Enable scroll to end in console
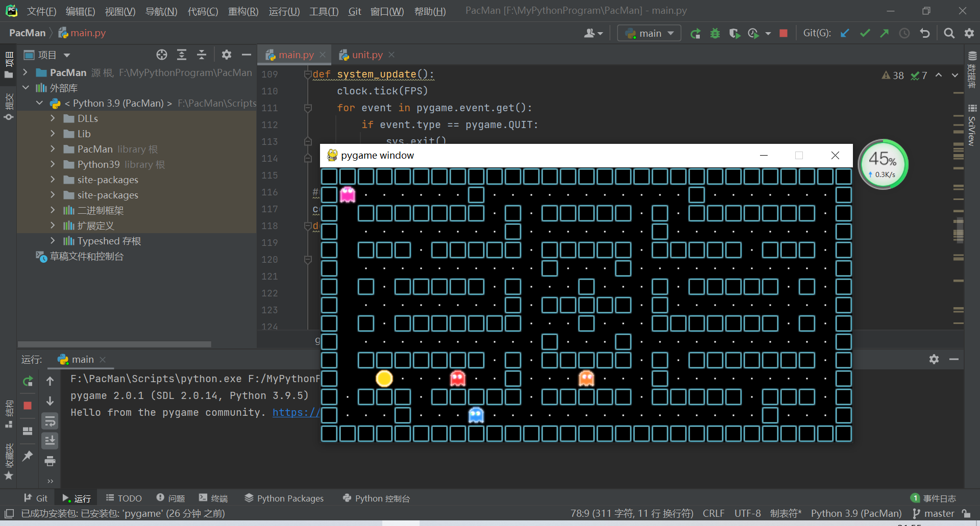 (50, 440)
